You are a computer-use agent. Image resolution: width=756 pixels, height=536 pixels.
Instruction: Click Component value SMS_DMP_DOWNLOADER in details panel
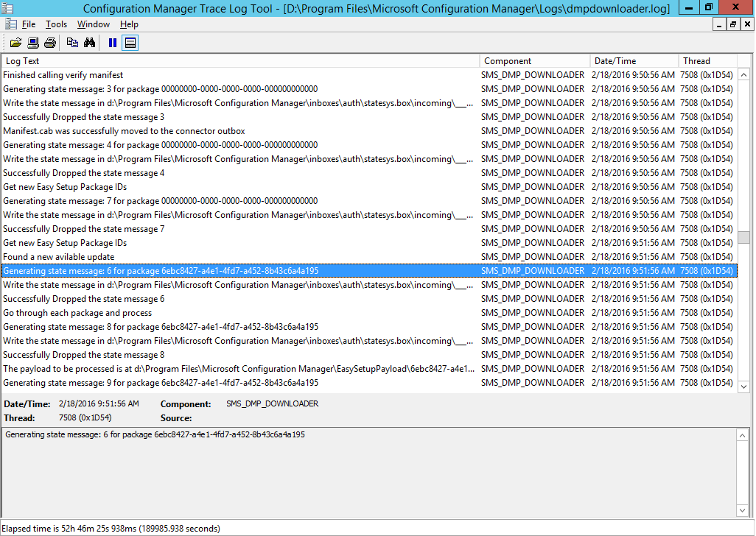click(x=273, y=403)
